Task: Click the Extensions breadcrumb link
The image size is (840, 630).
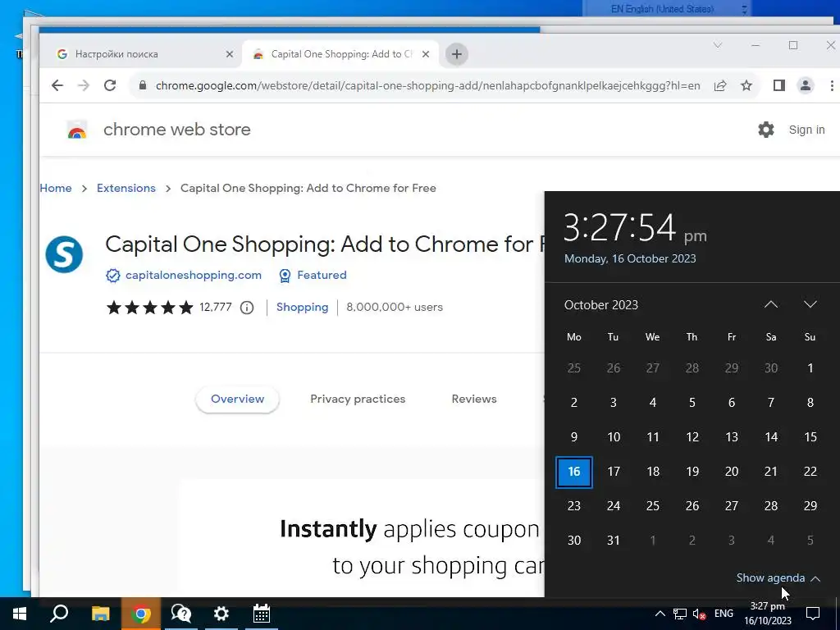Action: [126, 188]
